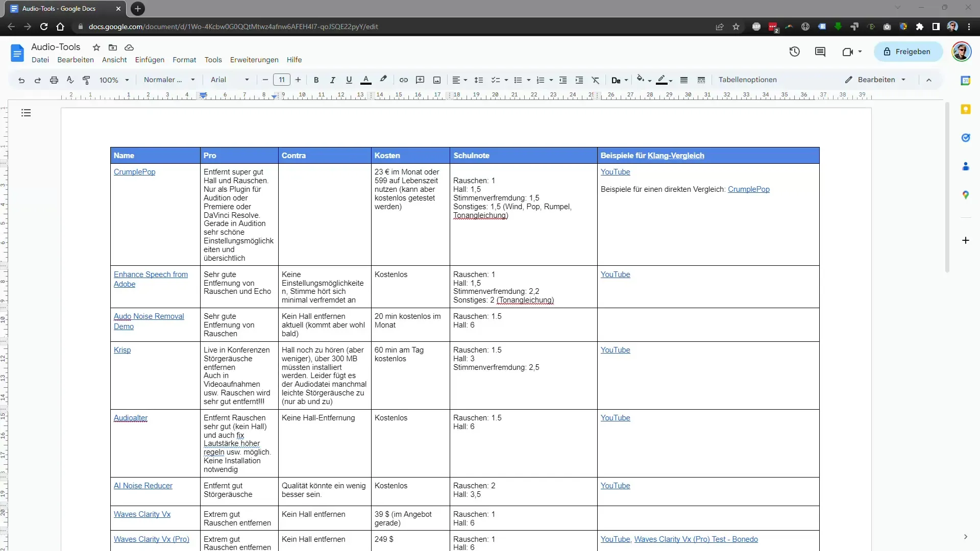Open the Datei menu

point(40,60)
